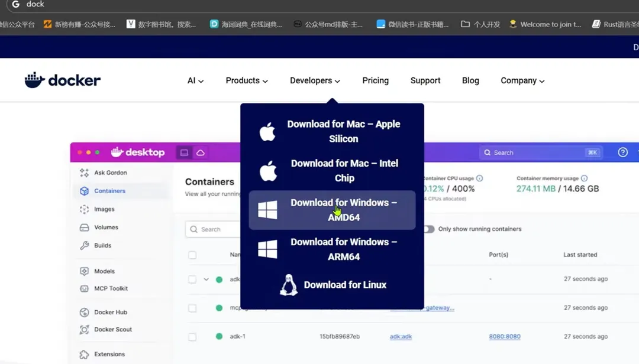Screen dimensions: 639x364
Task: Open the 海词词典 bookmark
Action: coord(246,24)
